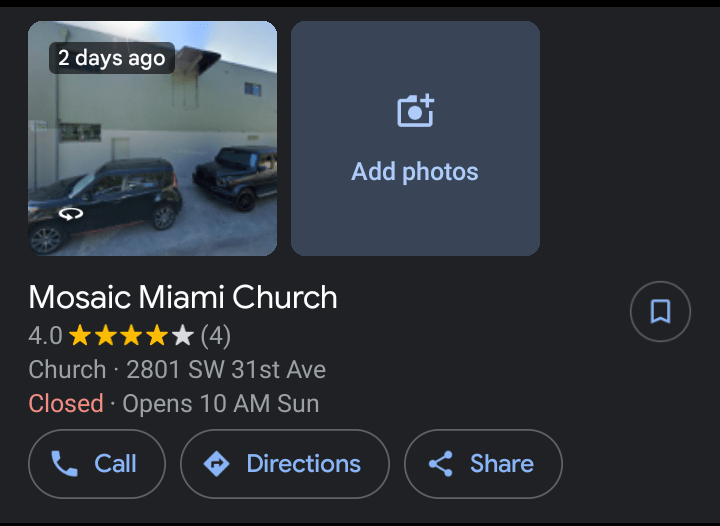
Task: Click the diamond arrow Directions icon
Action: (216, 464)
